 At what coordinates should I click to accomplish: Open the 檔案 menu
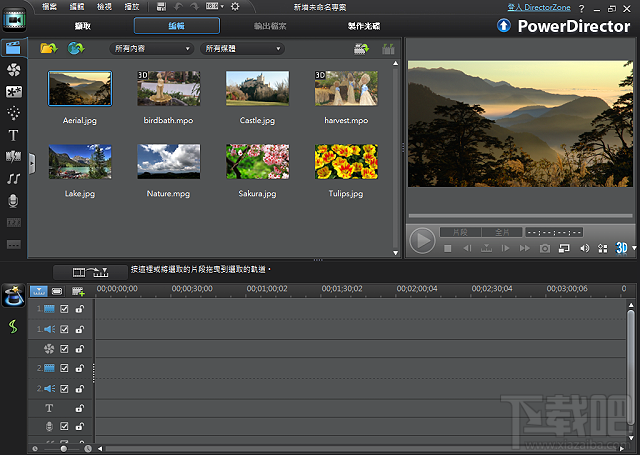pos(49,6)
